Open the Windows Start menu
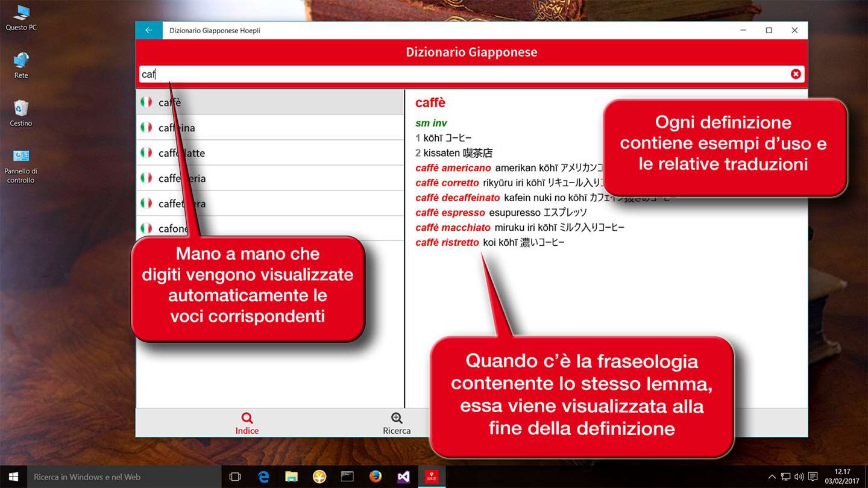 (x=13, y=477)
